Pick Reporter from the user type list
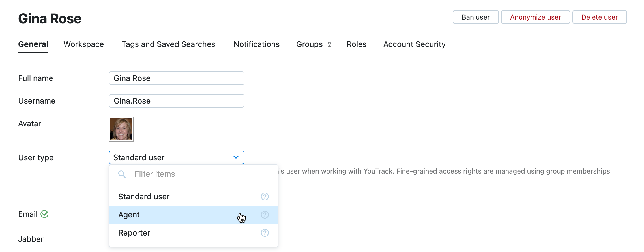Viewport: 644px width, 252px height. point(134,233)
